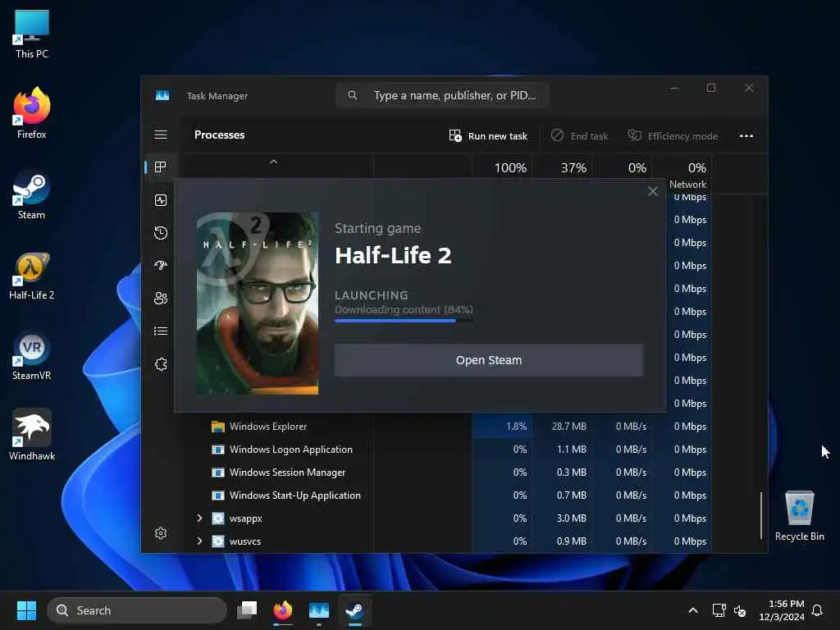The image size is (840, 630).
Task: Open Steam desktop shortcut
Action: point(32,195)
